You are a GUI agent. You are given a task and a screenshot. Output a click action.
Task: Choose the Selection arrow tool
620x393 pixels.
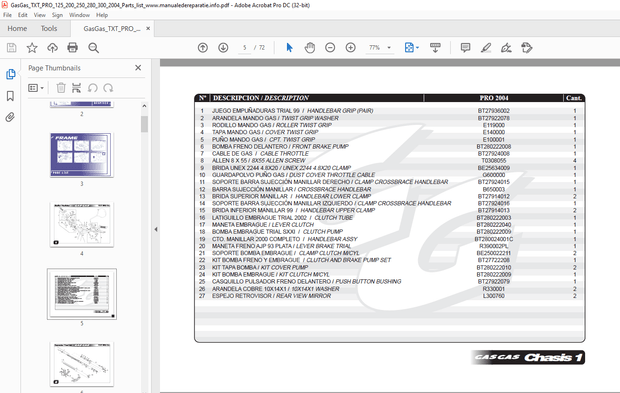(289, 48)
